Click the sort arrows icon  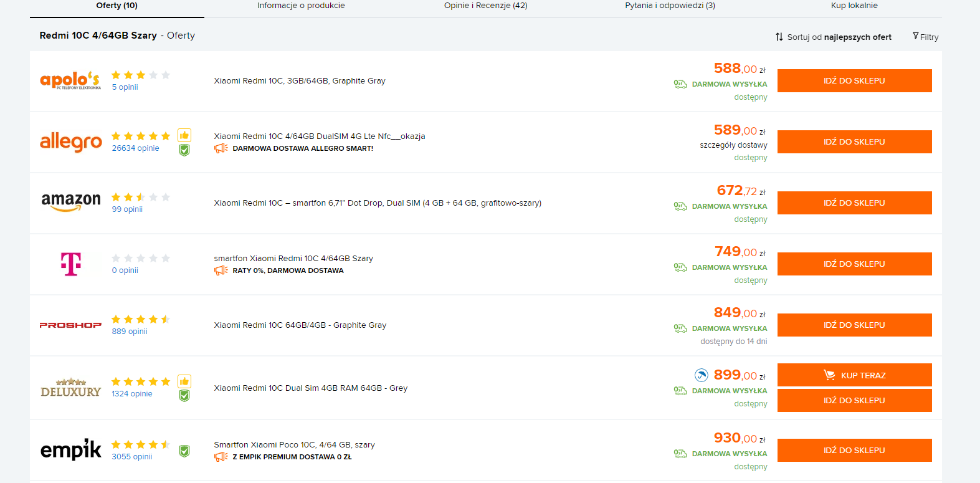pyautogui.click(x=779, y=37)
